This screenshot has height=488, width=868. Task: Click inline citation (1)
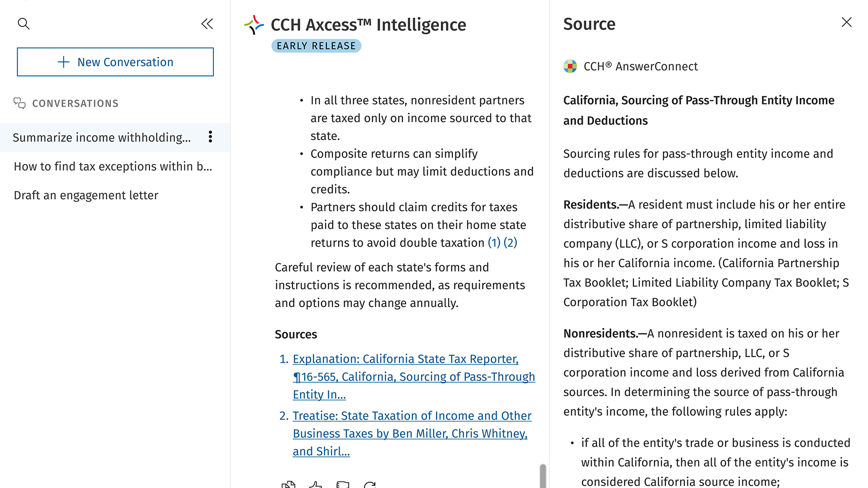pos(494,243)
